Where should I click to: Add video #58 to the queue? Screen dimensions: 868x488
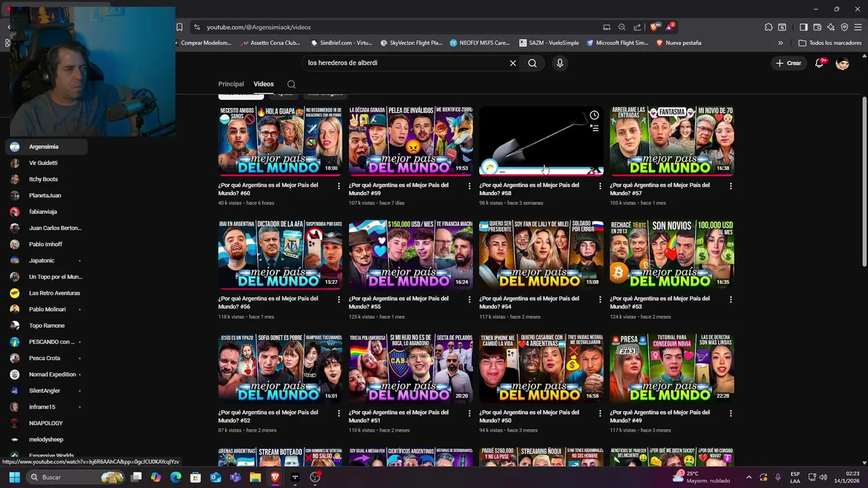594,127
